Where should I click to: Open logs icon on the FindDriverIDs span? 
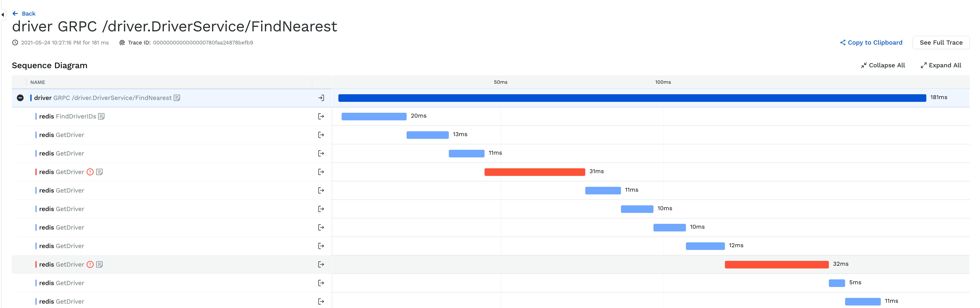click(x=101, y=116)
